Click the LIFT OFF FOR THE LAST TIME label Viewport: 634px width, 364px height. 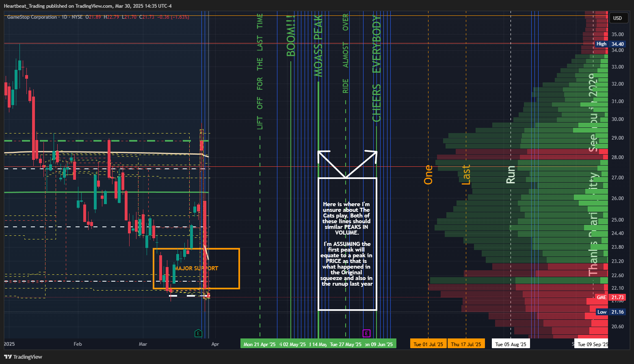pyautogui.click(x=260, y=72)
